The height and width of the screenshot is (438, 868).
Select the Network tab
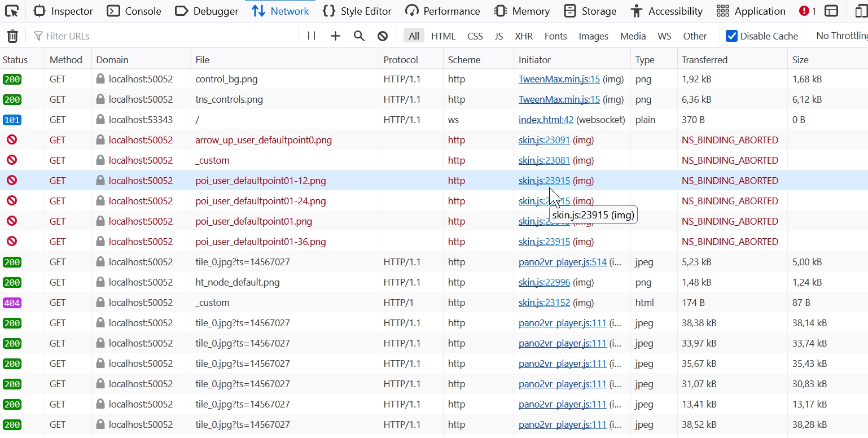[x=280, y=11]
